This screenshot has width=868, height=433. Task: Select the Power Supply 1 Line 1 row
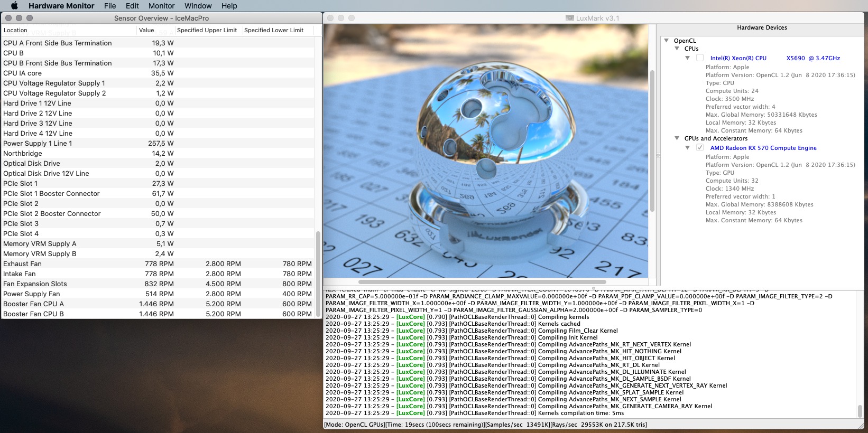pyautogui.click(x=159, y=143)
